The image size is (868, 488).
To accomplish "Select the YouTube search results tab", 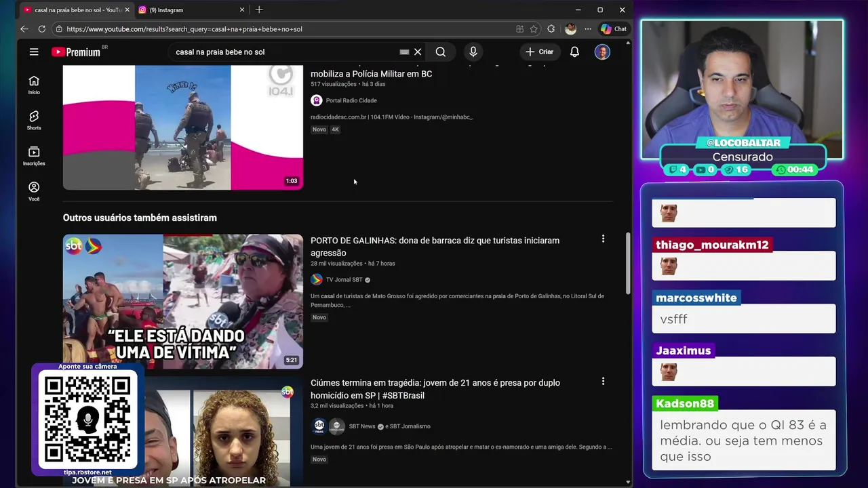I will [76, 10].
